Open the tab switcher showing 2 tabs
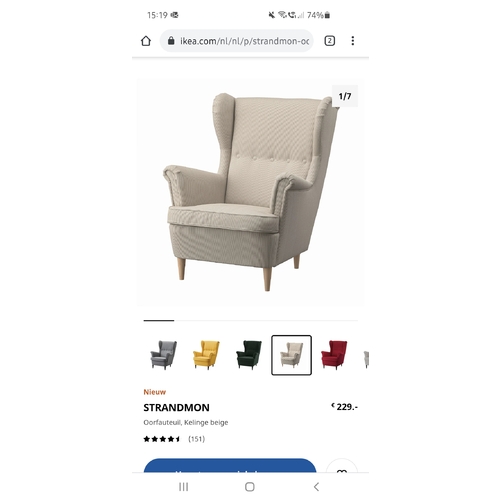The width and height of the screenshot is (500, 500). 329,41
